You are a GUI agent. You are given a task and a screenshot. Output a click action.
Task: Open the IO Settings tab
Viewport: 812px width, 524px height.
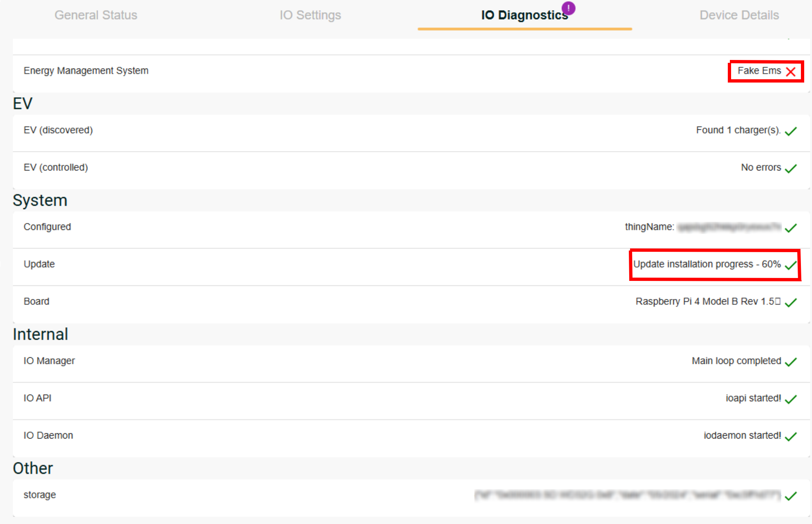pyautogui.click(x=310, y=15)
